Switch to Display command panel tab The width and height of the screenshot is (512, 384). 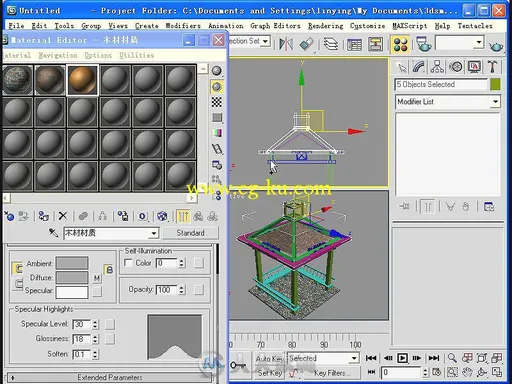(x=474, y=67)
